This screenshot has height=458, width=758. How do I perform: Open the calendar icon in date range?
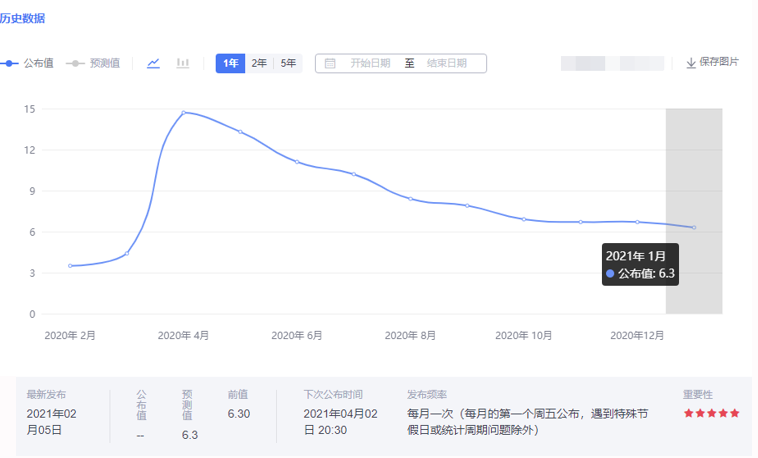(330, 63)
